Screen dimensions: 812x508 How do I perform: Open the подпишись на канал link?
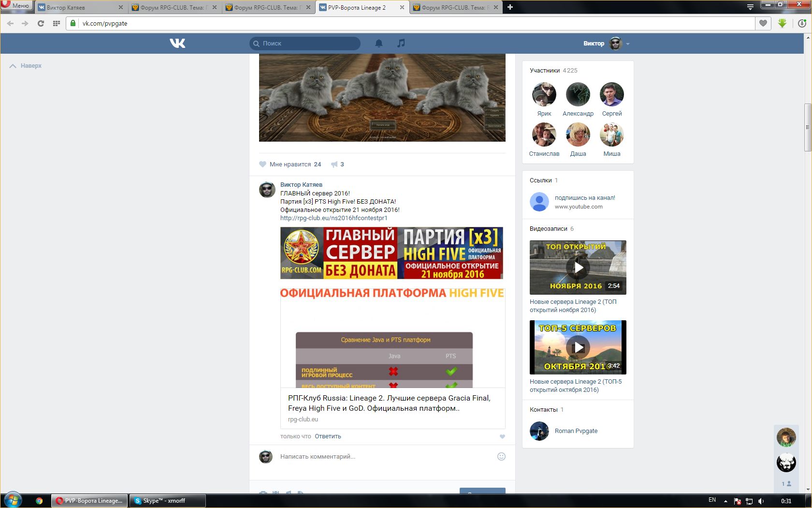585,198
